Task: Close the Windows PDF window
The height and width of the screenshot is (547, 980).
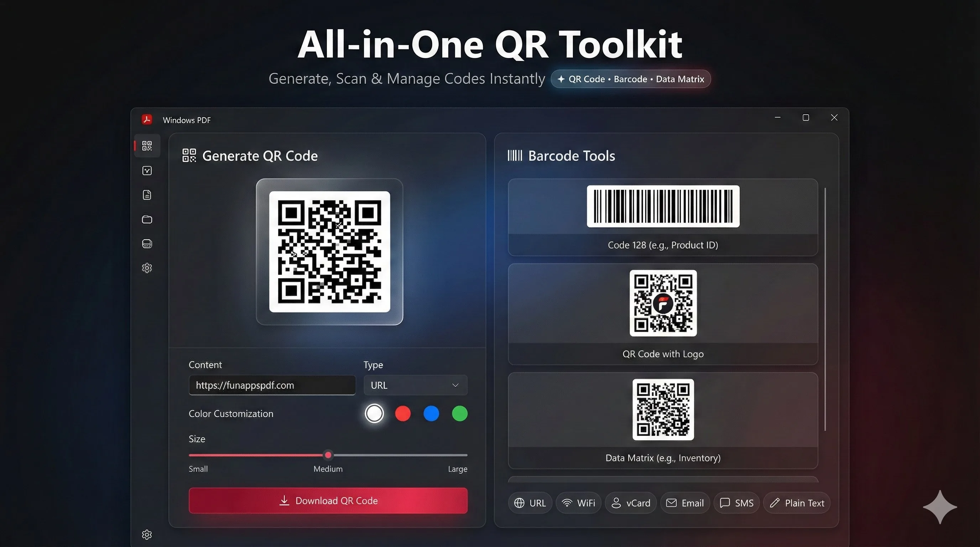Action: 834,118
